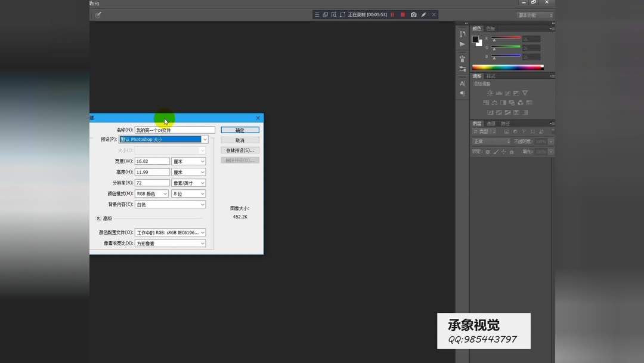644x363 pixels.
Task: Pause the ongoing screen recording
Action: coord(392,14)
